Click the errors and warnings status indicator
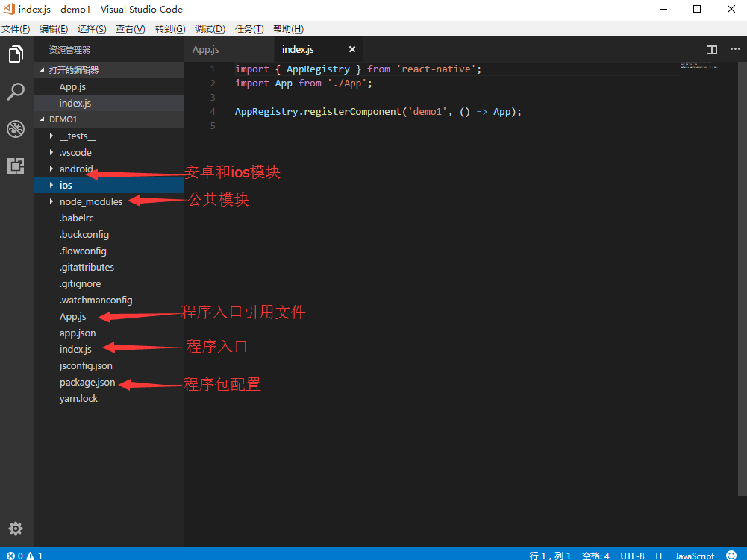 [x=25, y=556]
